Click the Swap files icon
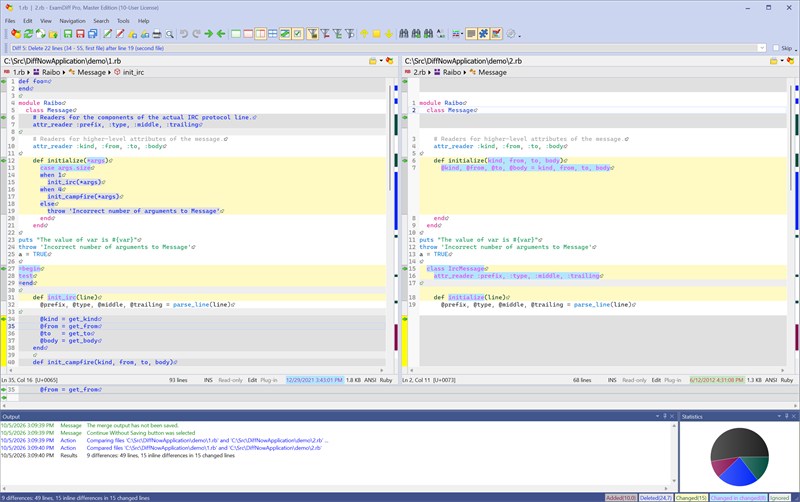Viewport: 800px width, 502px height. pos(40,34)
